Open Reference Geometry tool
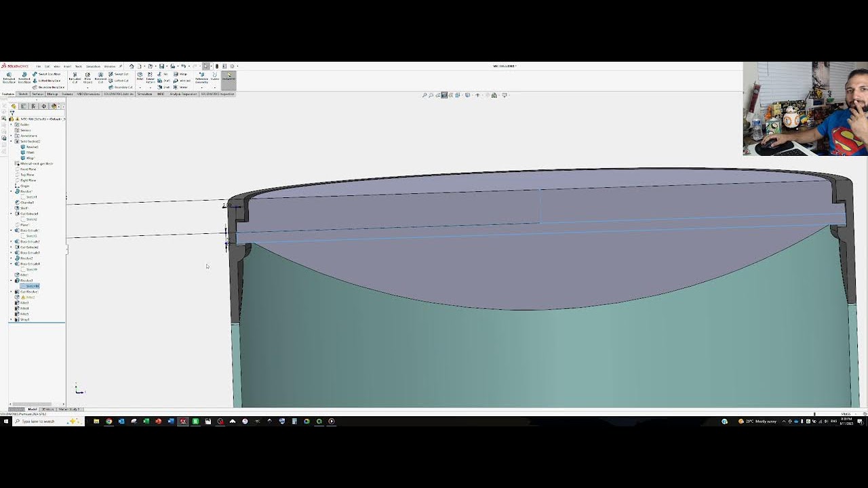 tap(201, 77)
